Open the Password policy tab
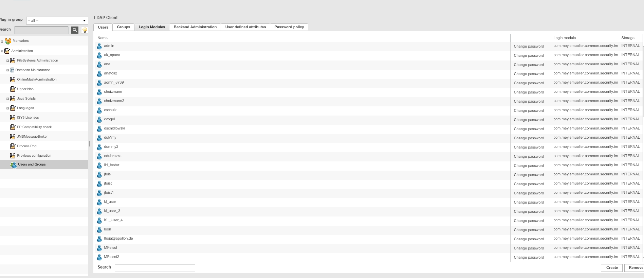 tap(289, 27)
